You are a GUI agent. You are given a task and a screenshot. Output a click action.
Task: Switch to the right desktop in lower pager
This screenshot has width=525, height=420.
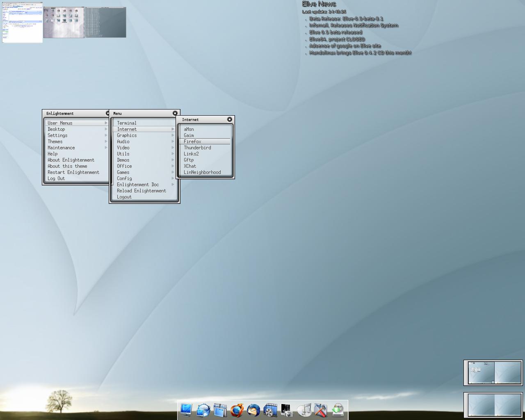click(507, 405)
